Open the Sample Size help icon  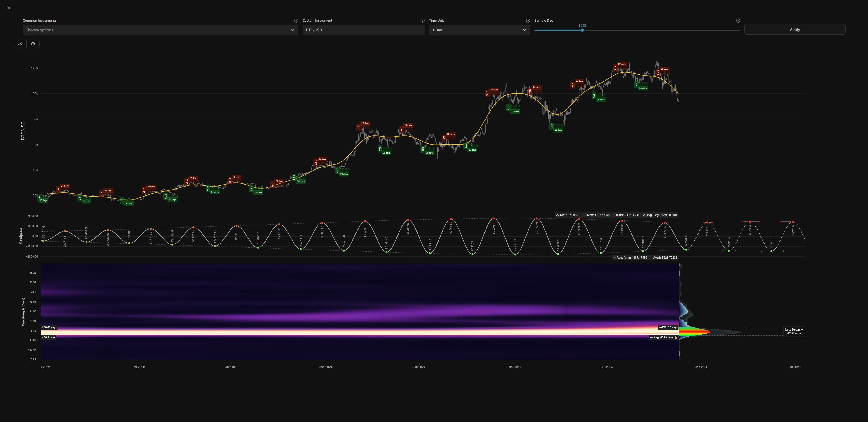[738, 21]
